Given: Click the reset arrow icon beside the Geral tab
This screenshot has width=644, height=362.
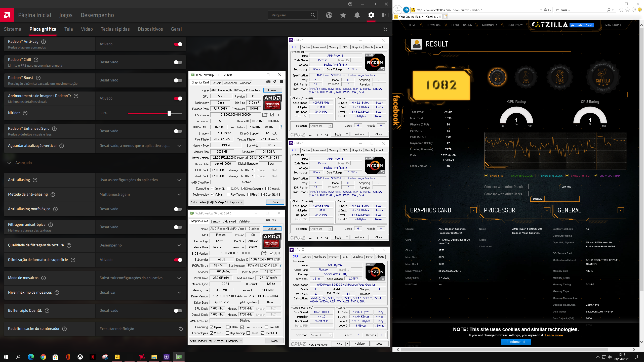Looking at the screenshot, I should pyautogui.click(x=385, y=29).
